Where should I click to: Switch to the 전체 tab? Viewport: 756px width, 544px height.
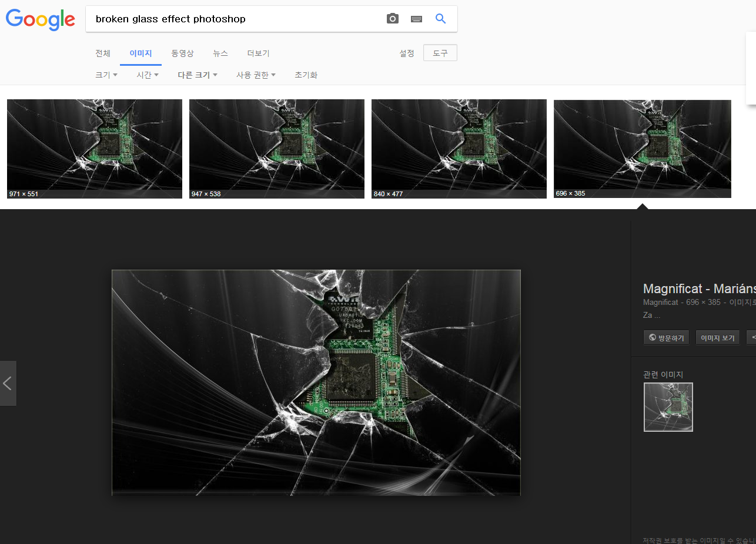click(103, 53)
